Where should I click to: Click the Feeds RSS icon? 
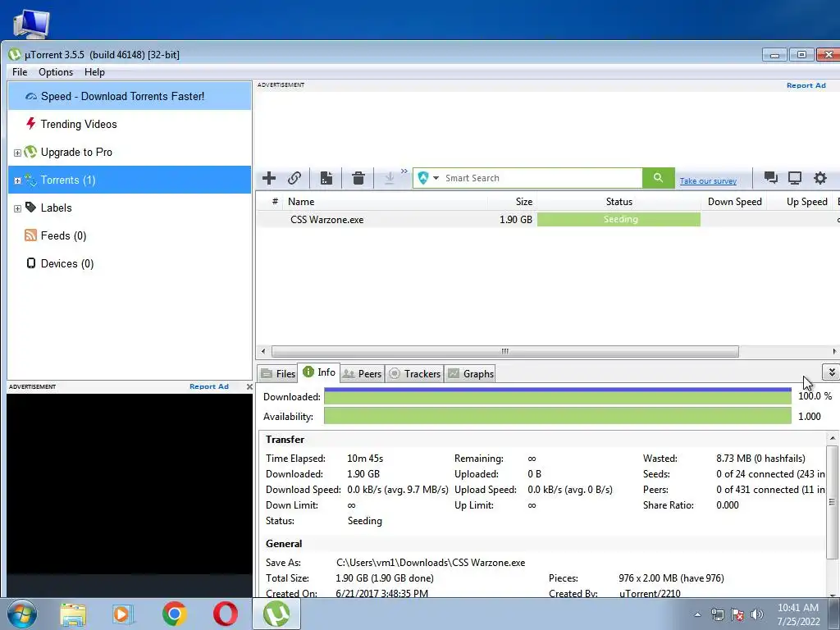(30, 235)
